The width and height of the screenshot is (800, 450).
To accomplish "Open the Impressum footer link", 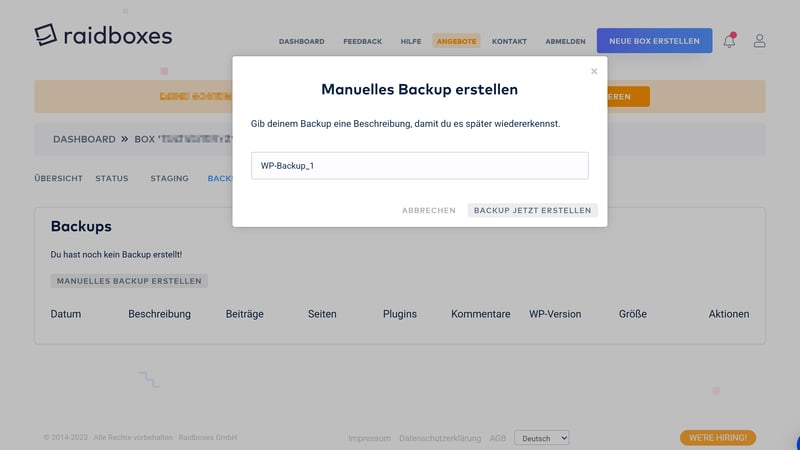I will tap(369, 439).
